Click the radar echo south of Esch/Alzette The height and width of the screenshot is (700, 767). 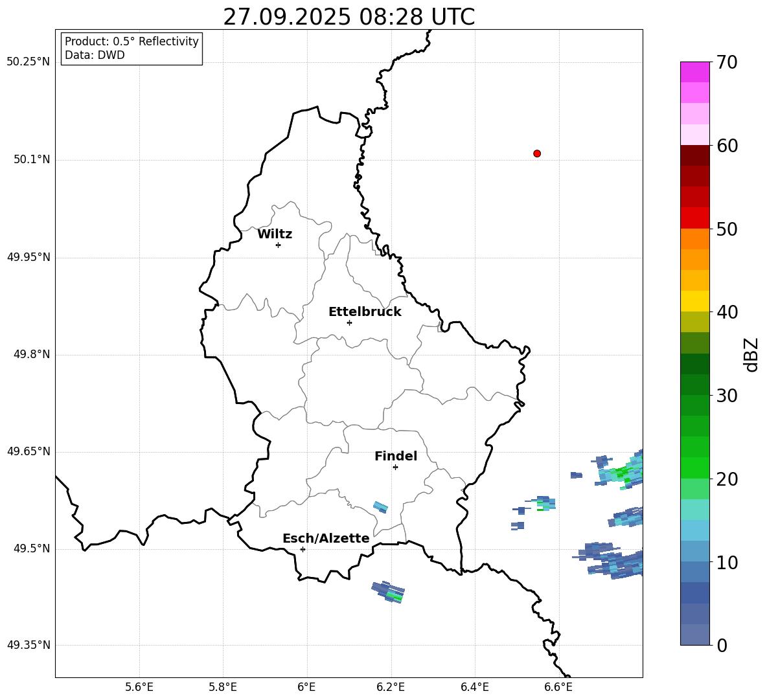[388, 592]
